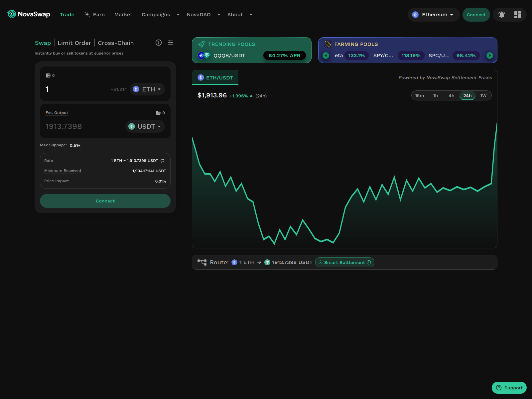Open notifications bell icon
The image size is (532, 399).
(502, 15)
